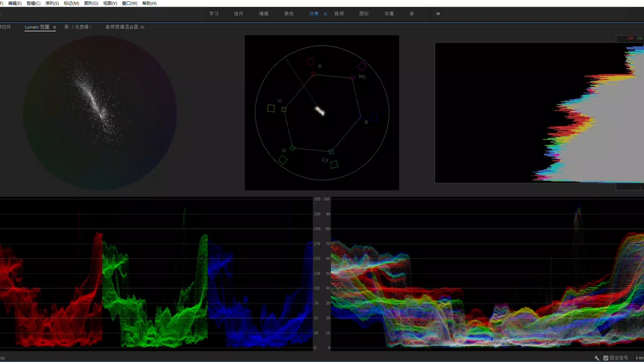644x362 pixels.
Task: Switch to the 学习 workspace
Action: pyautogui.click(x=214, y=14)
